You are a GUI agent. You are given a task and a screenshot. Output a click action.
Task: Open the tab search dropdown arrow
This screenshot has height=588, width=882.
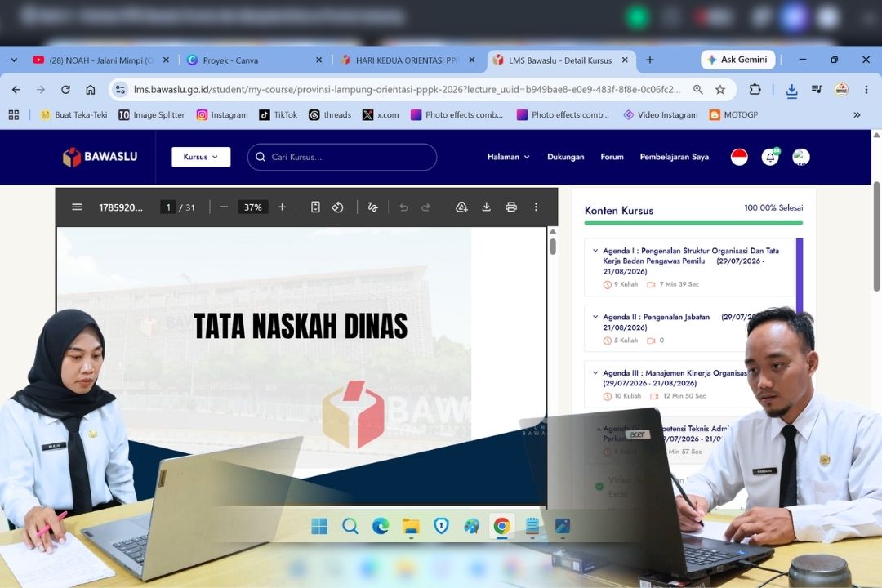tap(14, 60)
